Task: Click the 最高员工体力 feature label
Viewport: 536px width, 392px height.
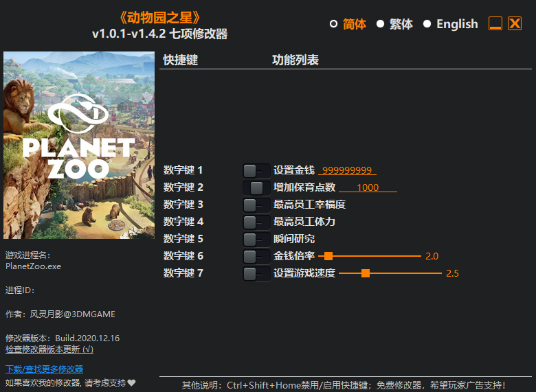Action: click(304, 222)
